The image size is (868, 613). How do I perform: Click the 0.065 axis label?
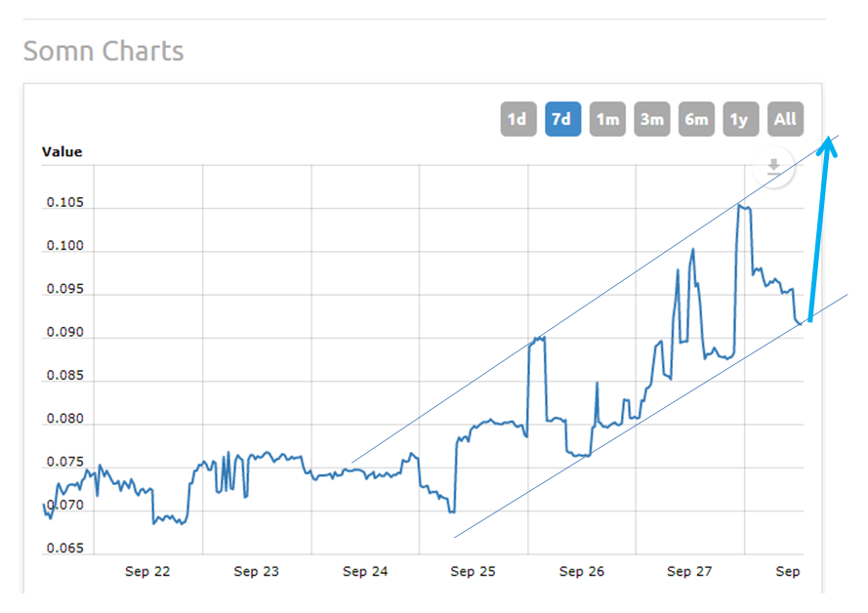pos(64,548)
